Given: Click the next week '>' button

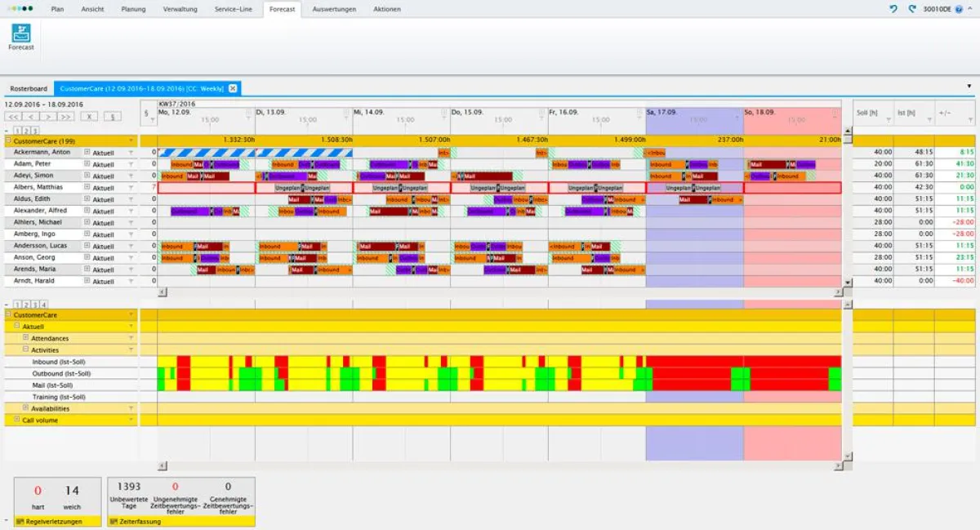Looking at the screenshot, I should [x=50, y=117].
